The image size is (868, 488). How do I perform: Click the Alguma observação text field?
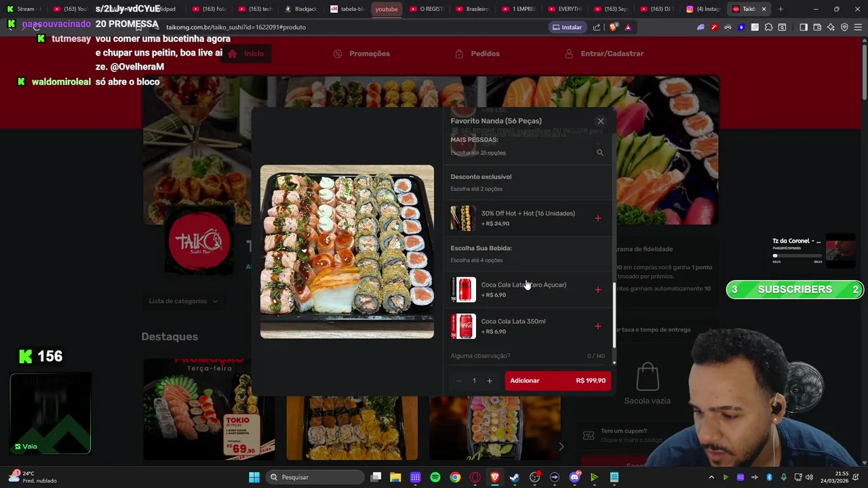(x=528, y=356)
